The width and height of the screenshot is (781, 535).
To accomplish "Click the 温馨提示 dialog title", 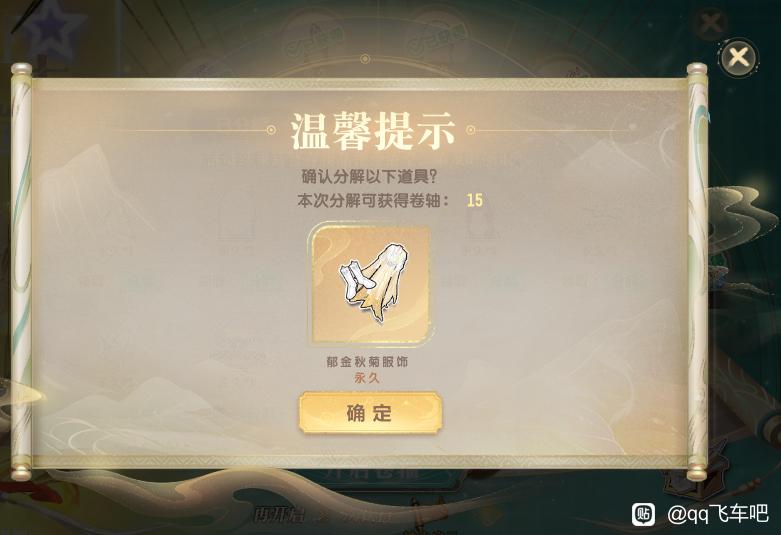I will point(373,131).
